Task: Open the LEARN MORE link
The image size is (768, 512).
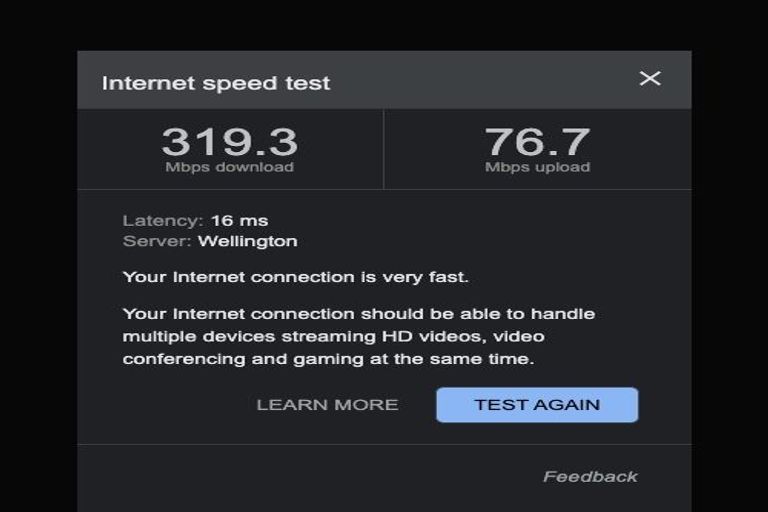Action: (327, 405)
